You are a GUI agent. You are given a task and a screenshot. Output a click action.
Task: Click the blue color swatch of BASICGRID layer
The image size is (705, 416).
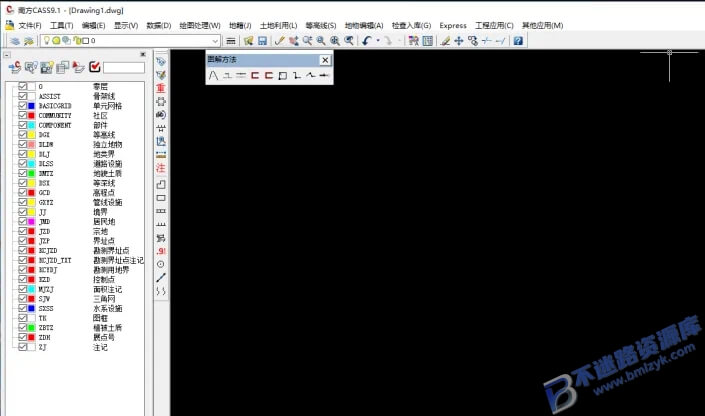[31, 106]
